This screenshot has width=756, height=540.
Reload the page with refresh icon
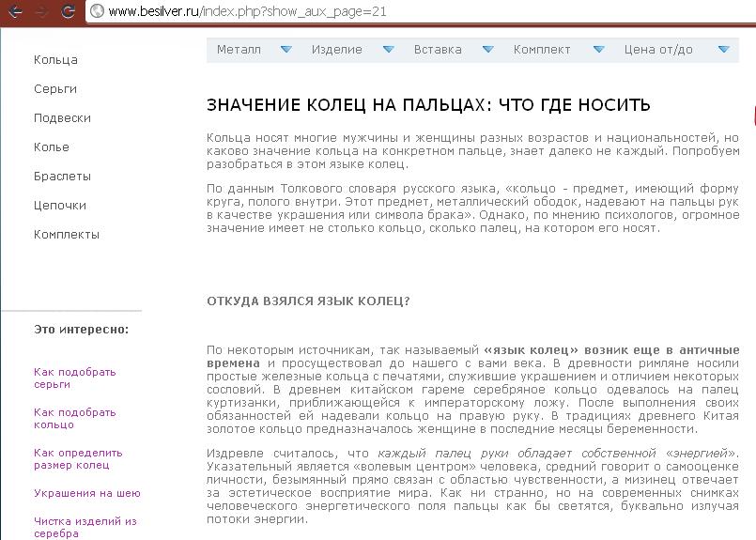coord(68,11)
